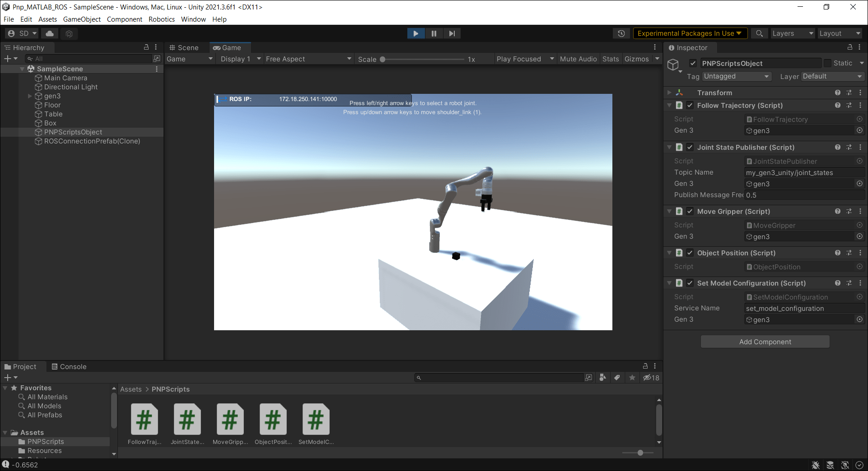Open Unity cloud services icon
Viewport: 868px width, 471px height.
point(49,33)
